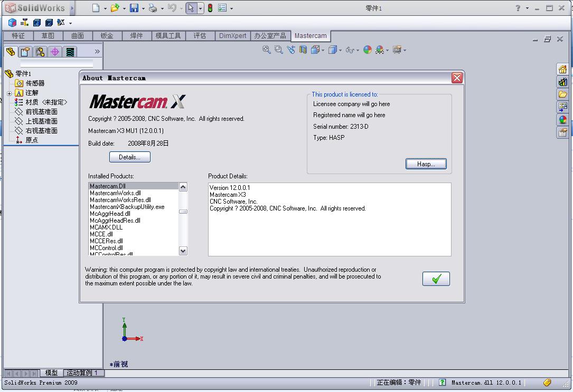Click the View Settings monitor icon
The image size is (573, 392).
[397, 50]
